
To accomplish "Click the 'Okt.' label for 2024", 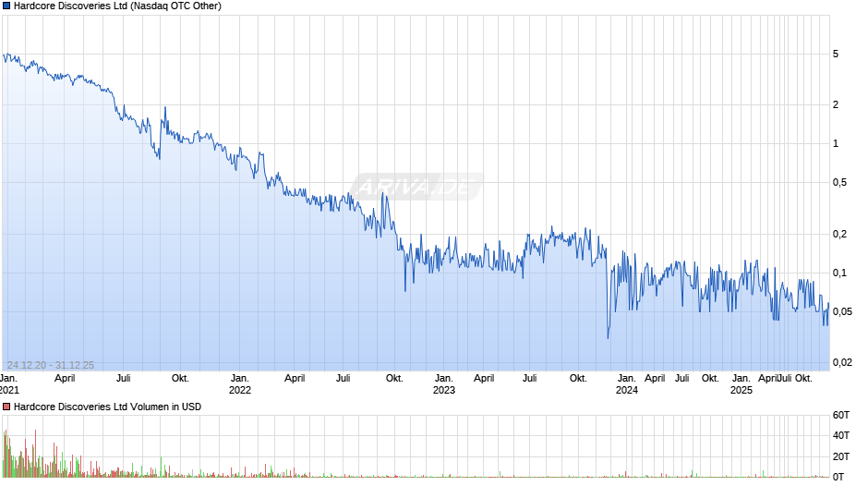I will 710,379.
